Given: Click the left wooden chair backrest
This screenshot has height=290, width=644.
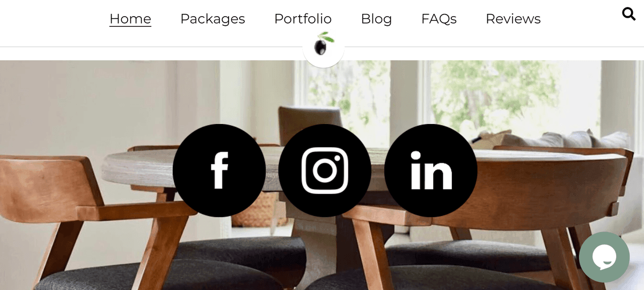Looking at the screenshot, I should [48, 185].
